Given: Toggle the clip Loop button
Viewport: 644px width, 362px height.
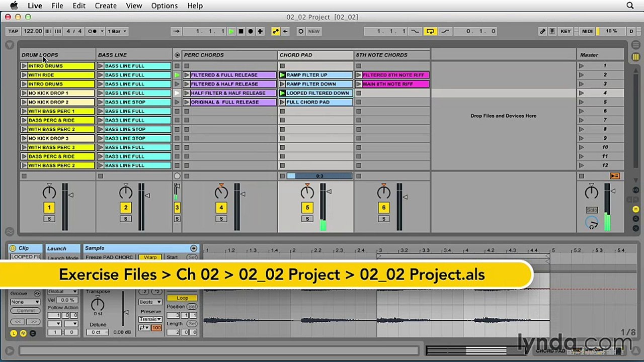Looking at the screenshot, I should pyautogui.click(x=182, y=298).
